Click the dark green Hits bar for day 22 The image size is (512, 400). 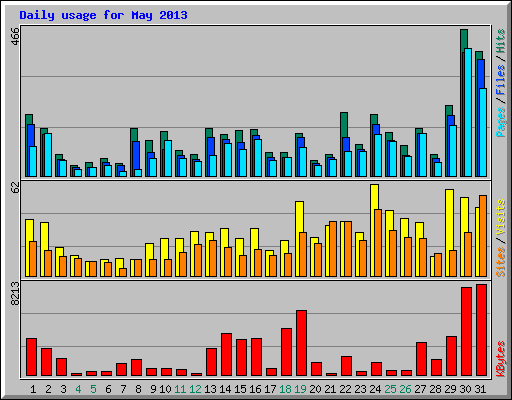tap(344, 125)
